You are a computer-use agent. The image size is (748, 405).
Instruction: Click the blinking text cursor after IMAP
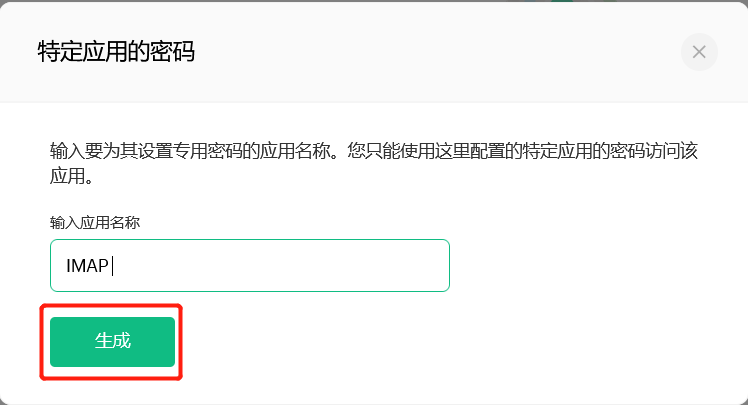(x=113, y=266)
